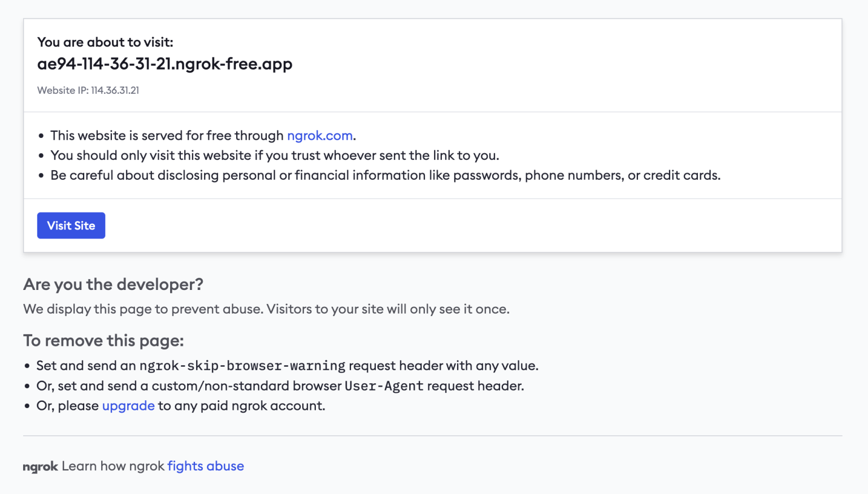The width and height of the screenshot is (868, 494).
Task: Click the 'Learn how ngrok' footer text
Action: 113,466
